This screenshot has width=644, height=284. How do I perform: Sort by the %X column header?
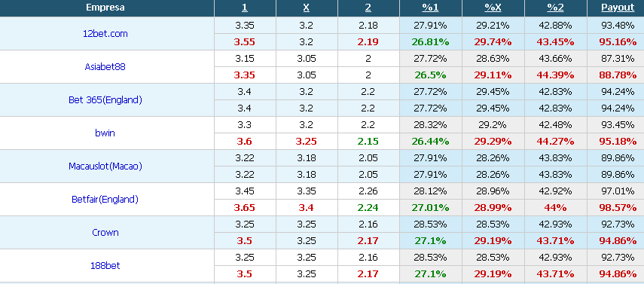click(493, 8)
